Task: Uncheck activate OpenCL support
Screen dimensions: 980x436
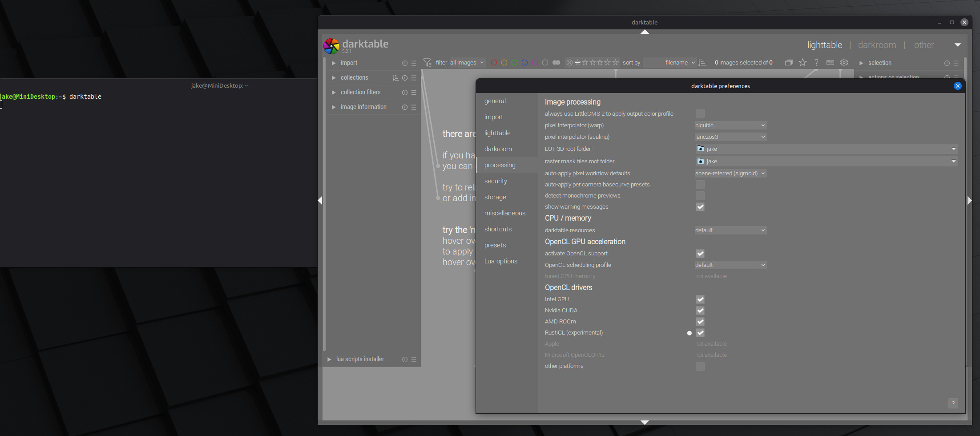Action: (700, 254)
